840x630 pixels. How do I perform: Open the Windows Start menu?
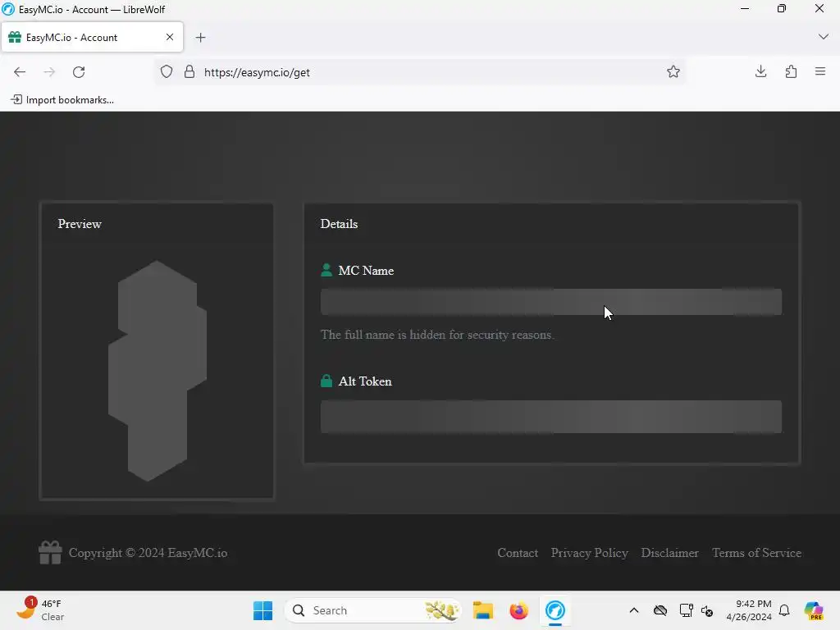262,610
